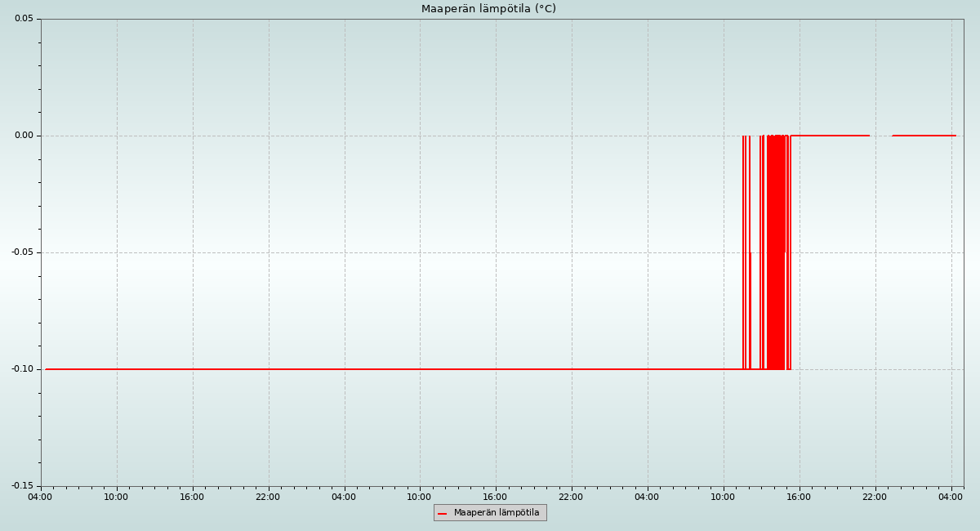Click the -0.10 y-axis label
The height and width of the screenshot is (531, 980).
click(x=22, y=369)
